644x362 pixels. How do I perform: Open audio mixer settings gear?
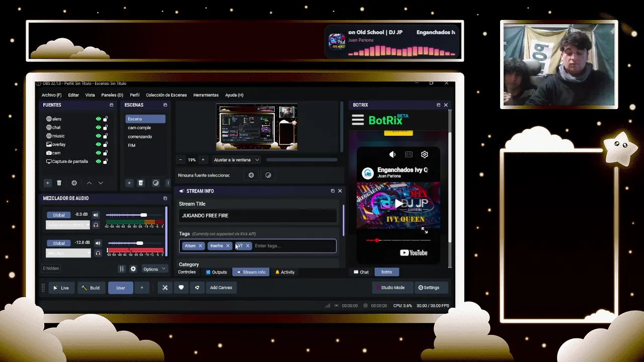tap(133, 269)
